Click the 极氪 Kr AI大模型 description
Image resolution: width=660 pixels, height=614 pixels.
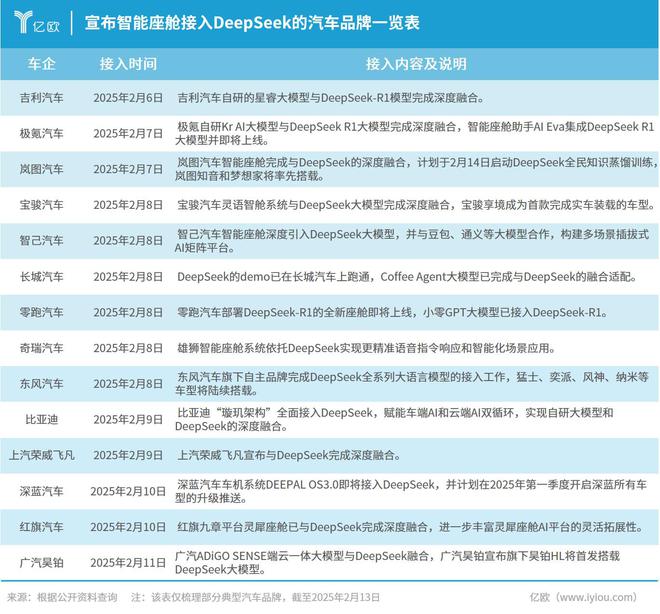tap(415, 133)
